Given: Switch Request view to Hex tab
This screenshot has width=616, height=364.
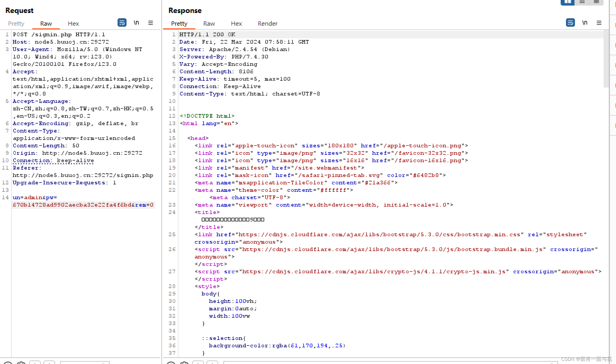Looking at the screenshot, I should pyautogui.click(x=73, y=24).
